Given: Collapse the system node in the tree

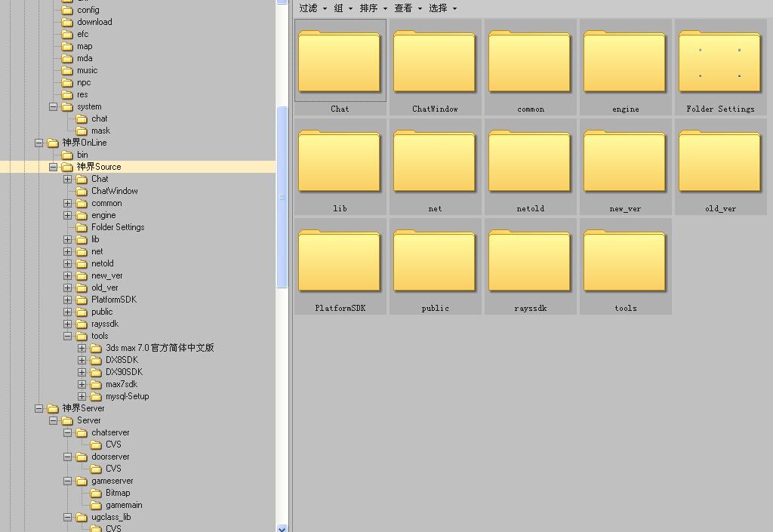Looking at the screenshot, I should tap(54, 106).
